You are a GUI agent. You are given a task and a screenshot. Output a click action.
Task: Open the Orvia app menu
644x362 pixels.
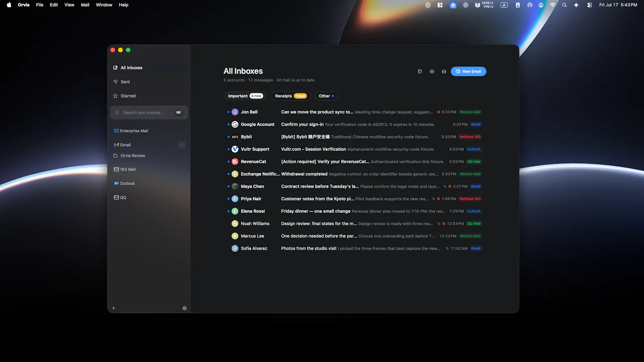tap(23, 5)
